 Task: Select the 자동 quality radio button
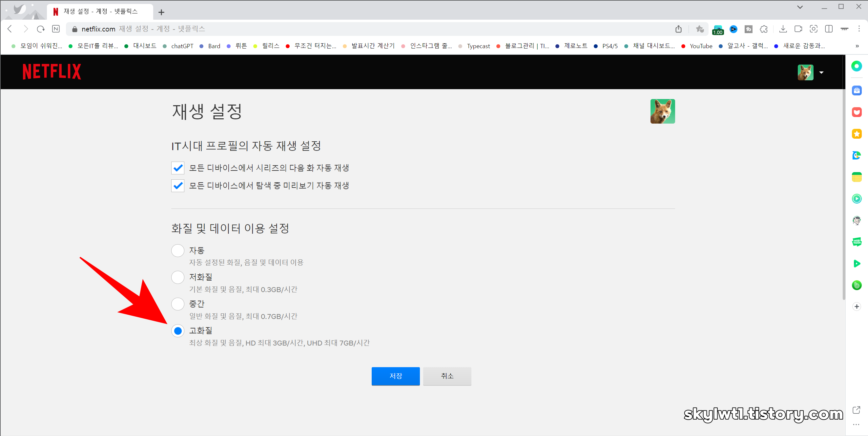(177, 250)
